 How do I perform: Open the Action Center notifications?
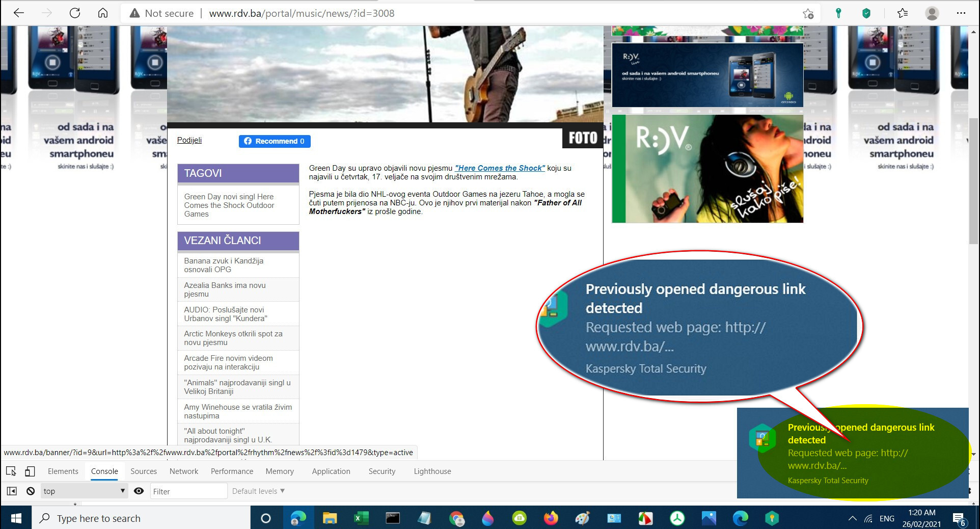click(959, 519)
